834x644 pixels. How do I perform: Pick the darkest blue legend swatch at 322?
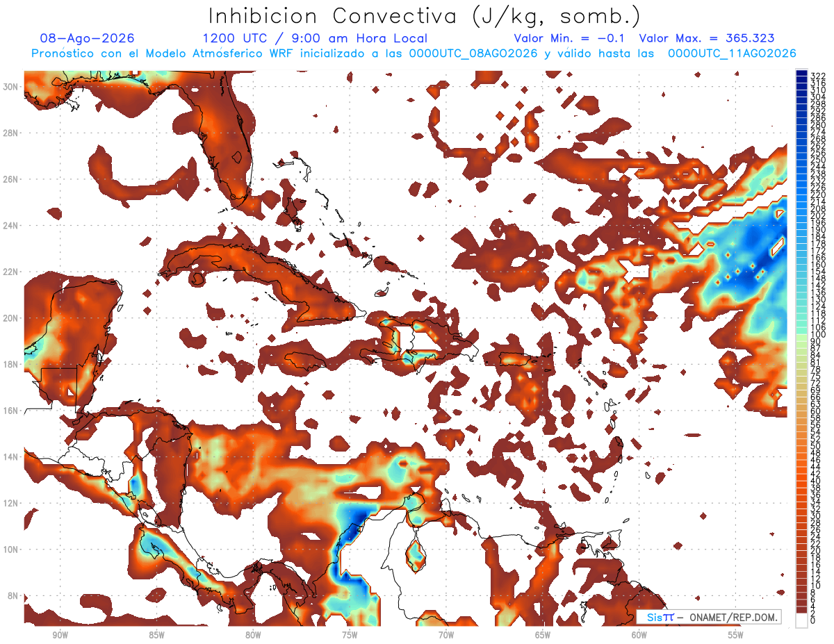tap(801, 73)
